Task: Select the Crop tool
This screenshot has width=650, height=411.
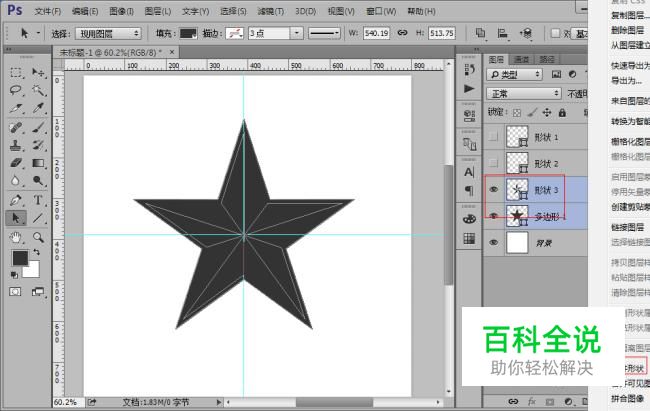Action: (16, 108)
